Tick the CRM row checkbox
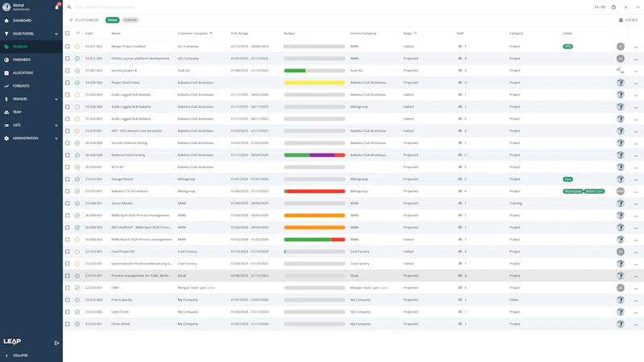The height and width of the screenshot is (362, 644). (68, 288)
